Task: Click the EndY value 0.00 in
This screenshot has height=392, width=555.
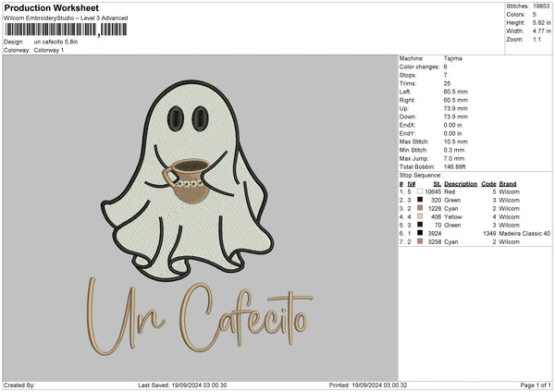Action: coord(452,133)
